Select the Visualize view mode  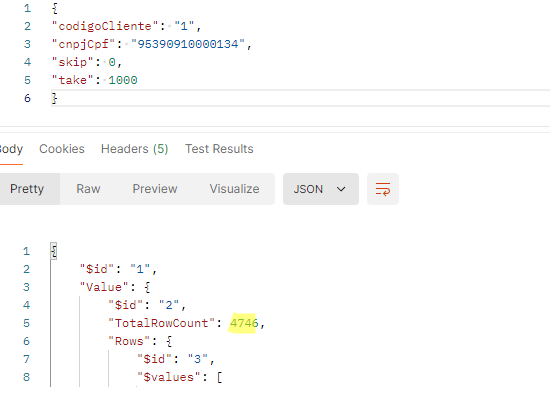coord(234,189)
